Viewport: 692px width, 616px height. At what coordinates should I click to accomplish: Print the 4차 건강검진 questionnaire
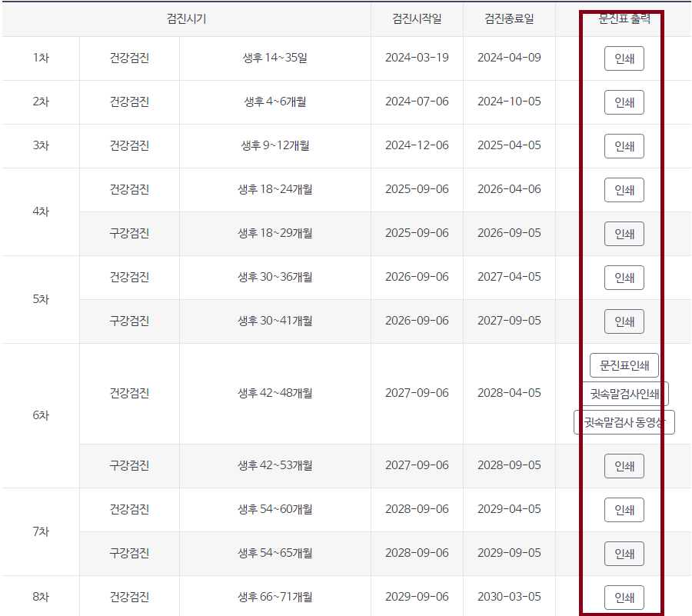624,190
